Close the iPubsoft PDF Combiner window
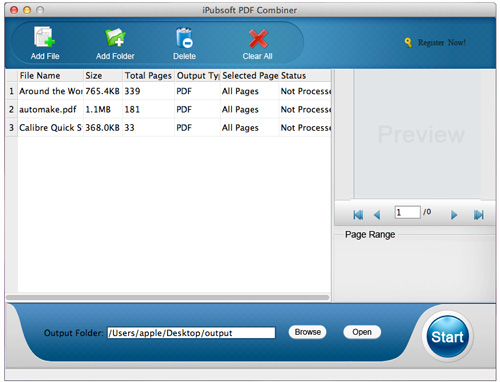500x382 pixels. [14, 10]
